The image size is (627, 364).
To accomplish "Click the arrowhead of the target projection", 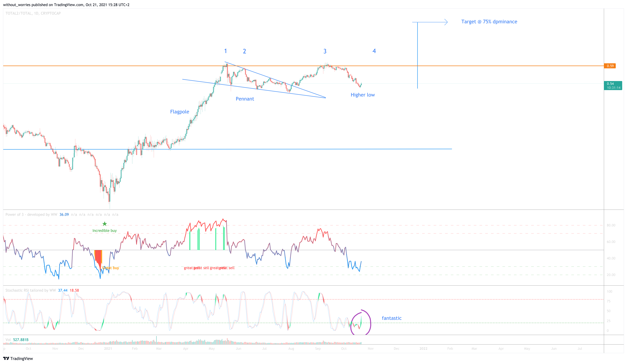I will 446,22.
